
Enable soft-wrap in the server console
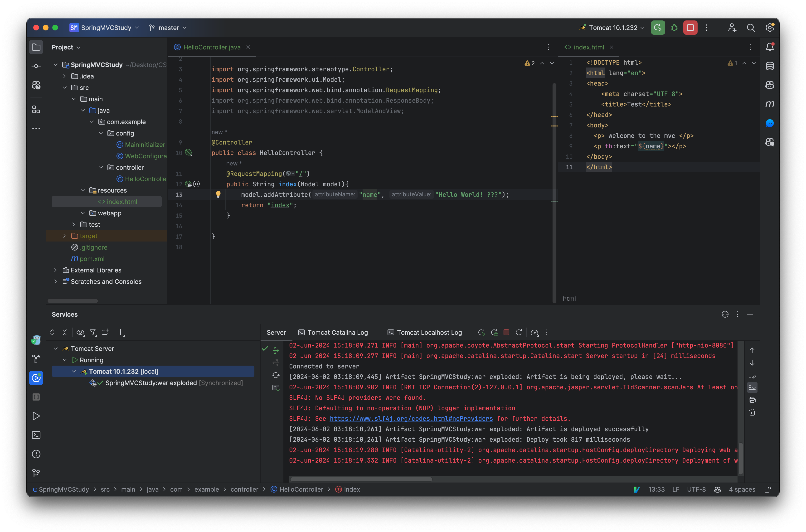pos(752,375)
